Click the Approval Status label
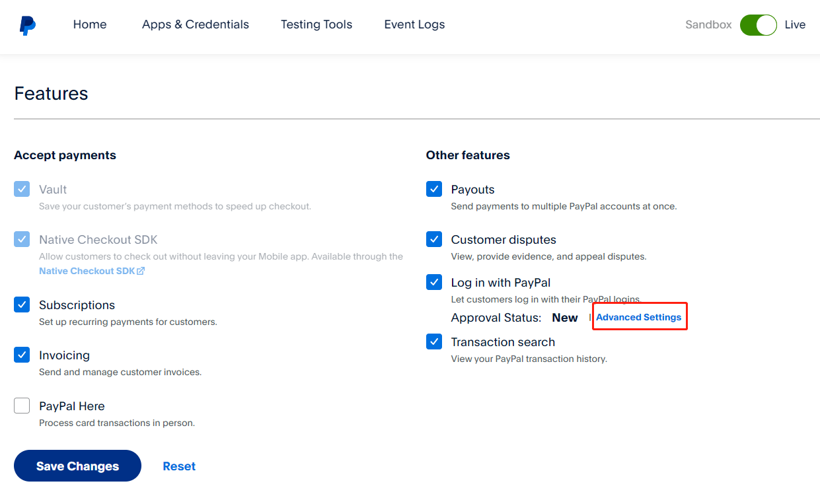Image resolution: width=820 pixels, height=504 pixels. [x=496, y=318]
